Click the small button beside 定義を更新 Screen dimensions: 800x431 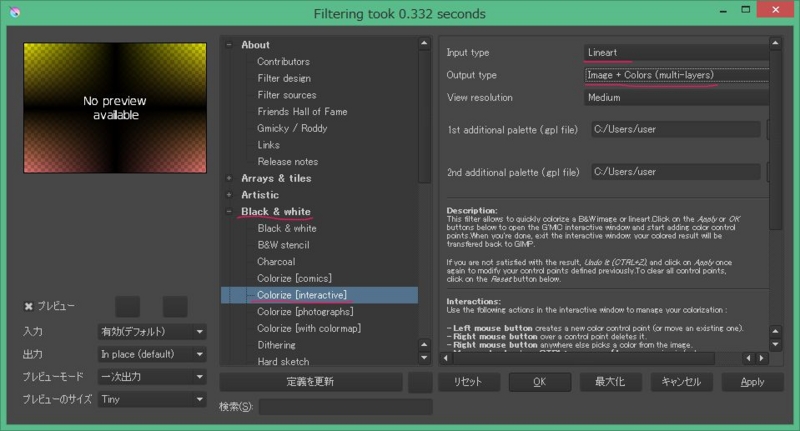pos(420,382)
